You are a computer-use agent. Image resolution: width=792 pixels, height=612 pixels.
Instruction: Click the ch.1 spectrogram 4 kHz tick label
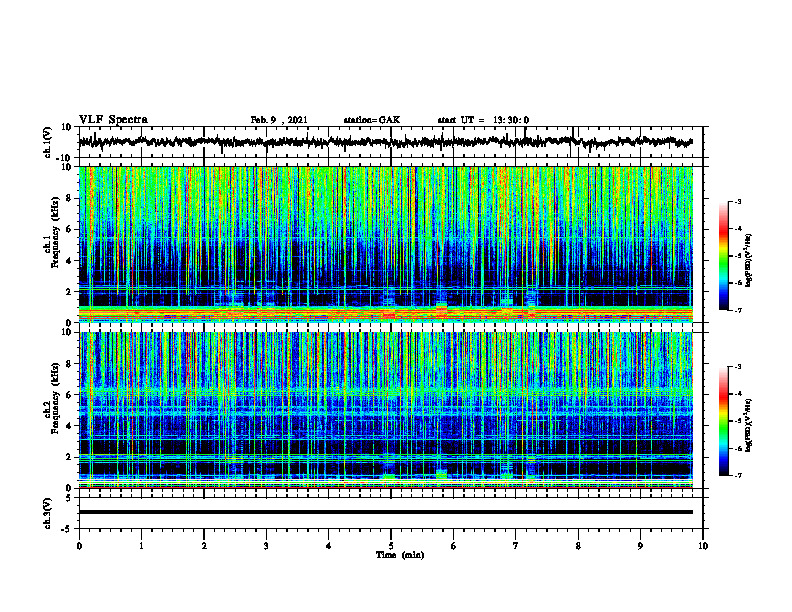pyautogui.click(x=69, y=261)
